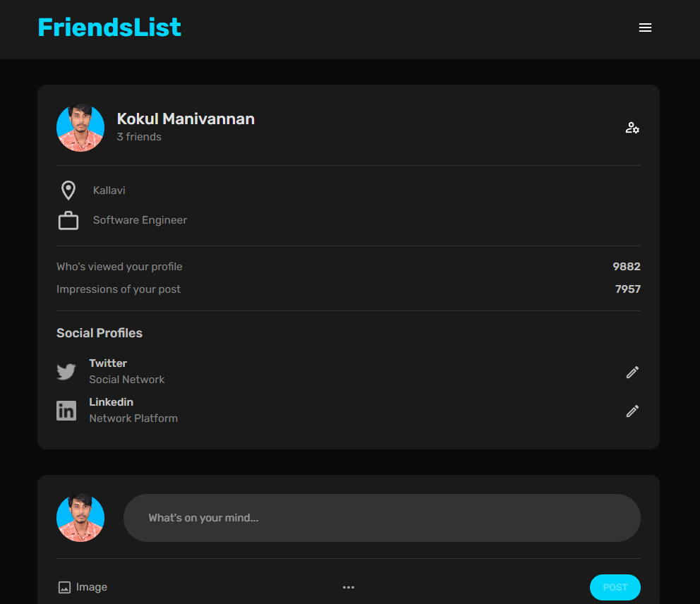The height and width of the screenshot is (604, 700).
Task: Select the Twitter social profile icon
Action: click(x=66, y=371)
